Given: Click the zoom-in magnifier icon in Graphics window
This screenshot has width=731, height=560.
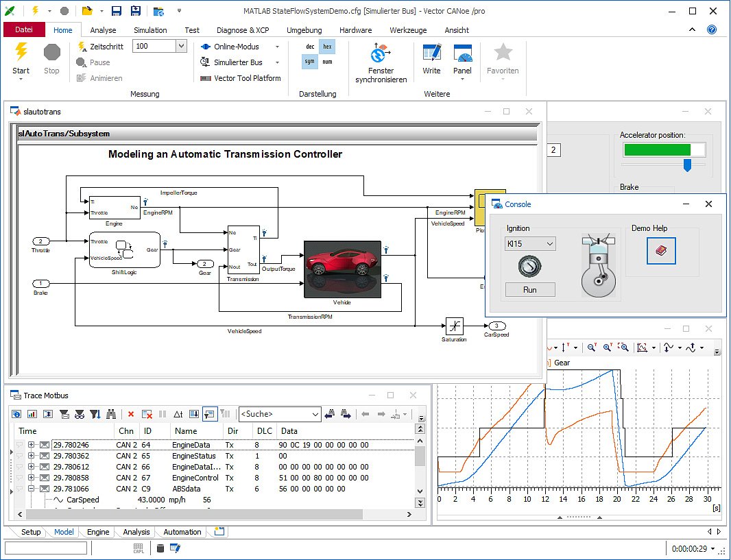Looking at the screenshot, I should pos(608,348).
